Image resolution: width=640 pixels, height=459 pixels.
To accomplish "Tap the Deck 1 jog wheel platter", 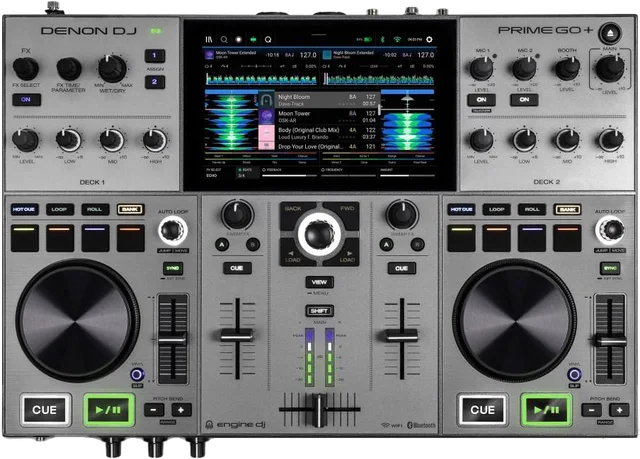I will [x=77, y=321].
